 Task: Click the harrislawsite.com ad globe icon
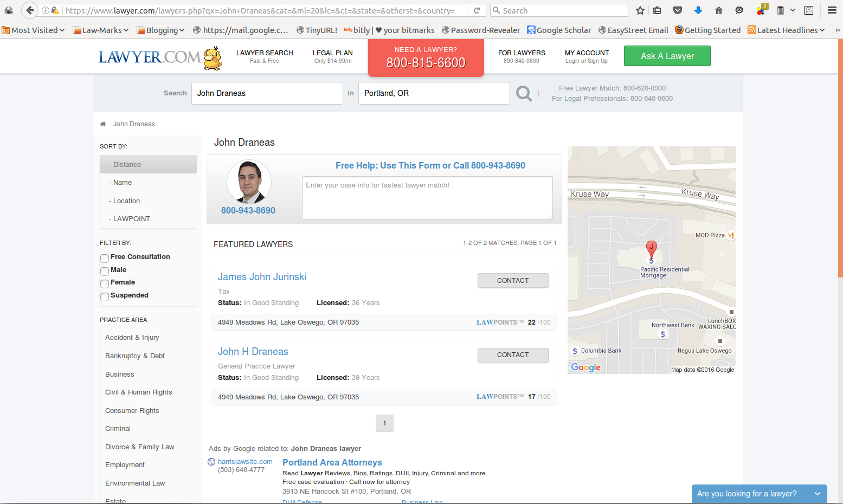tap(211, 462)
